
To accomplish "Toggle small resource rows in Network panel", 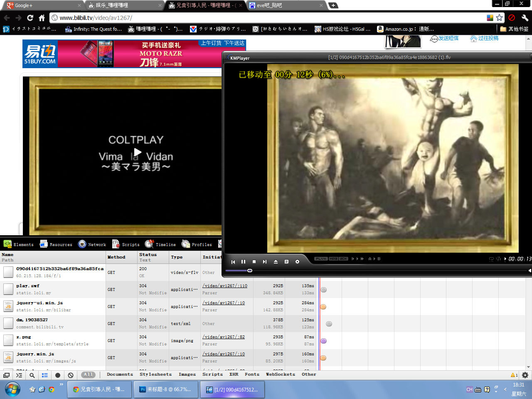I will coord(45,375).
